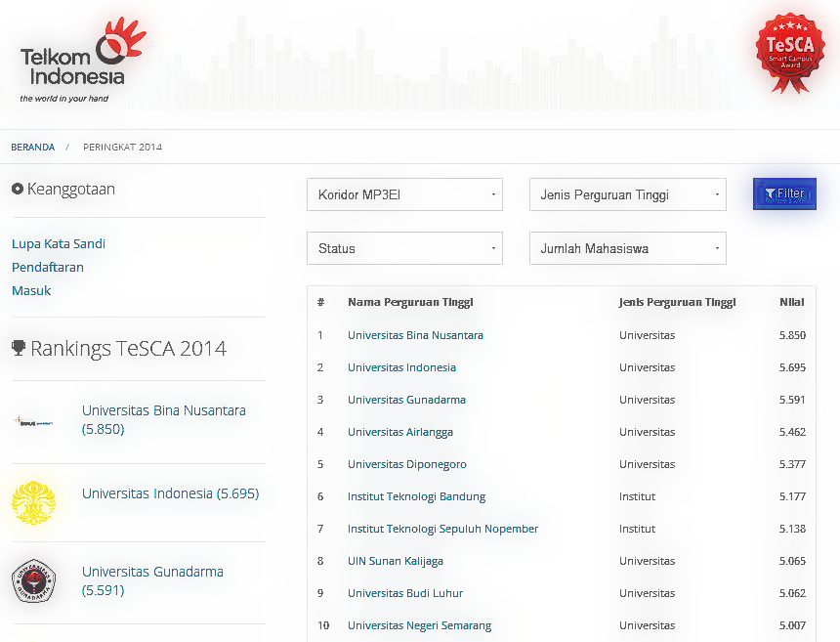Open the Pendaftaran link
This screenshot has height=642, width=840.
48,267
